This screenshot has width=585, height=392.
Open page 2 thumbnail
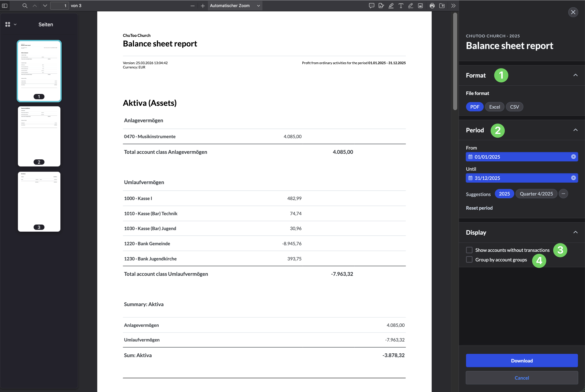(39, 136)
